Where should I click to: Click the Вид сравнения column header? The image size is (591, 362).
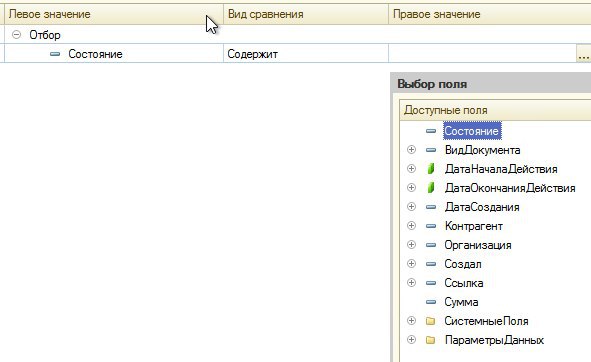point(306,14)
